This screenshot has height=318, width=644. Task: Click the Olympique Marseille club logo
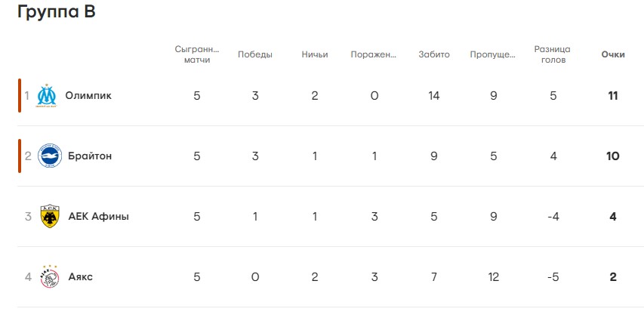[46, 96]
